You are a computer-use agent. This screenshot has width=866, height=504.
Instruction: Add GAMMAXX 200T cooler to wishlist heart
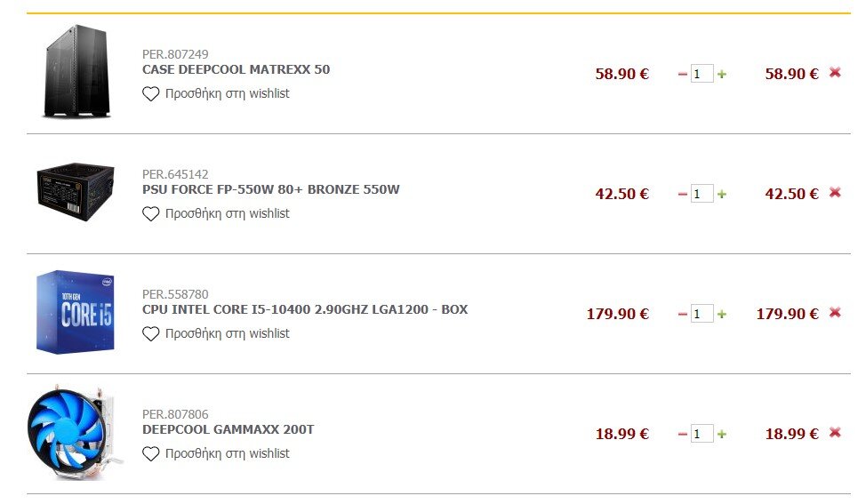(x=151, y=453)
